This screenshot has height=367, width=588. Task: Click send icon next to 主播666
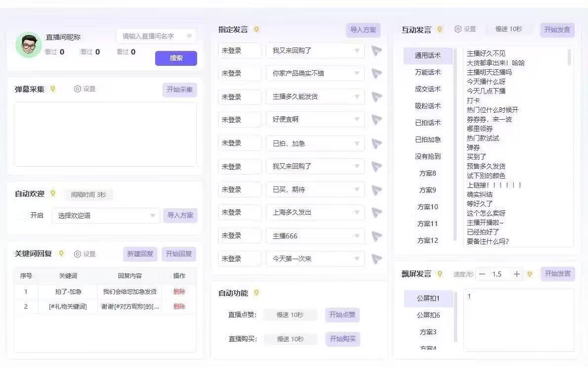377,236
